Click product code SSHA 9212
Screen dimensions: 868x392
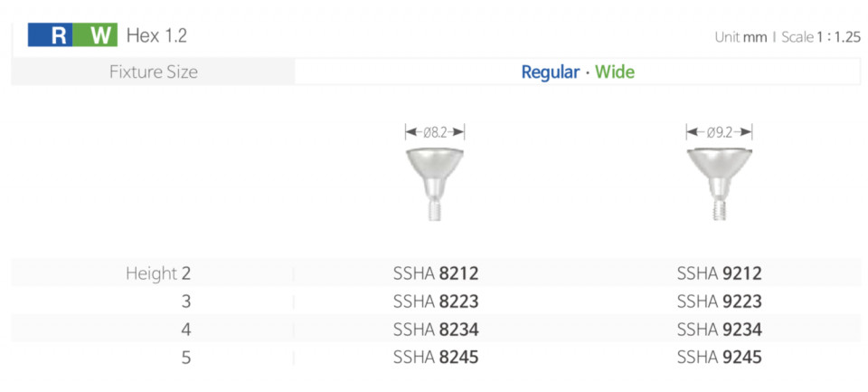[x=720, y=273]
